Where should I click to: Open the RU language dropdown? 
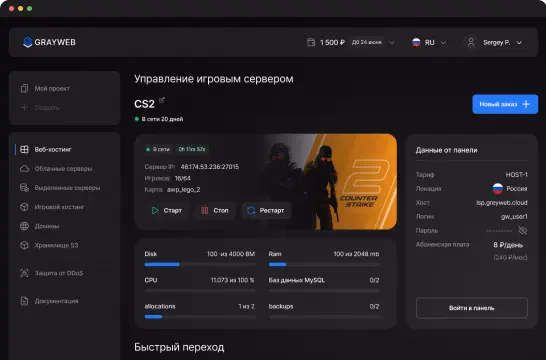(x=429, y=42)
